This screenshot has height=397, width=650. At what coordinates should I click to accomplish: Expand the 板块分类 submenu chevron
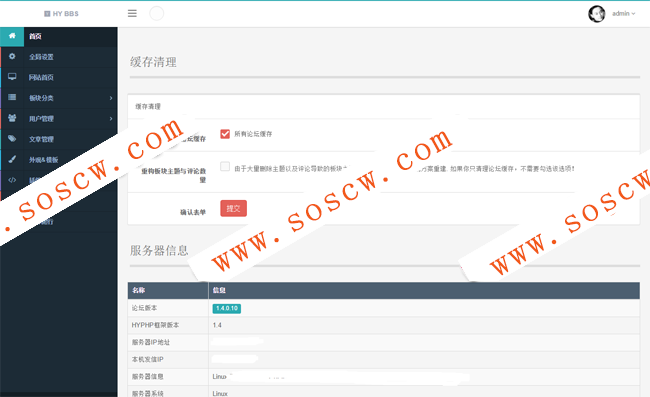(x=111, y=98)
